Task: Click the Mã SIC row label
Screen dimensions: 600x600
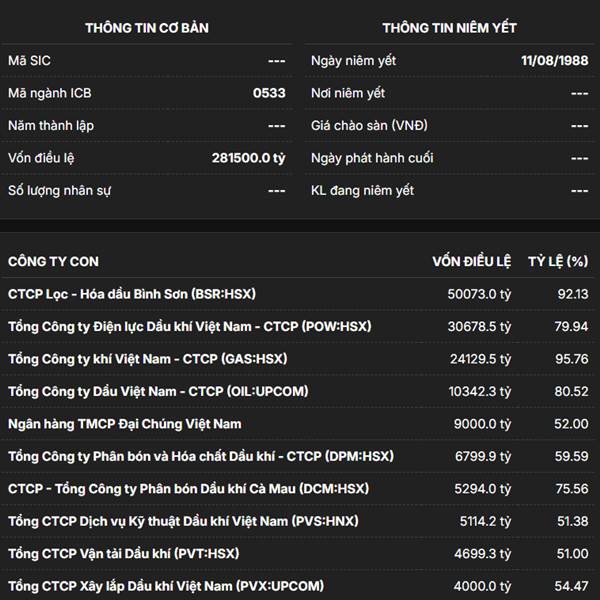Action: click(29, 61)
